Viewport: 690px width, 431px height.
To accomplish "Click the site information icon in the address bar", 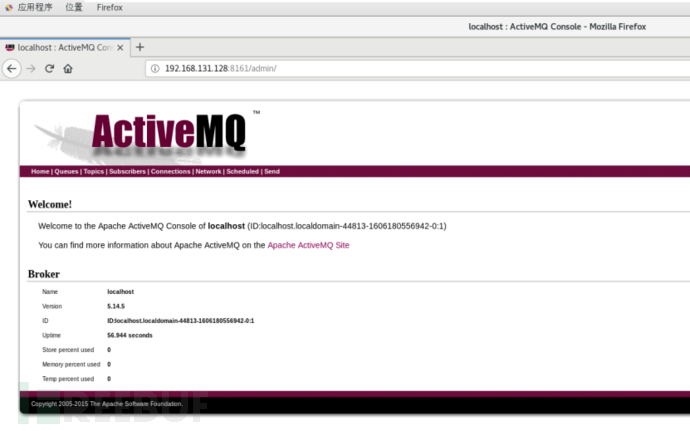I will point(155,68).
